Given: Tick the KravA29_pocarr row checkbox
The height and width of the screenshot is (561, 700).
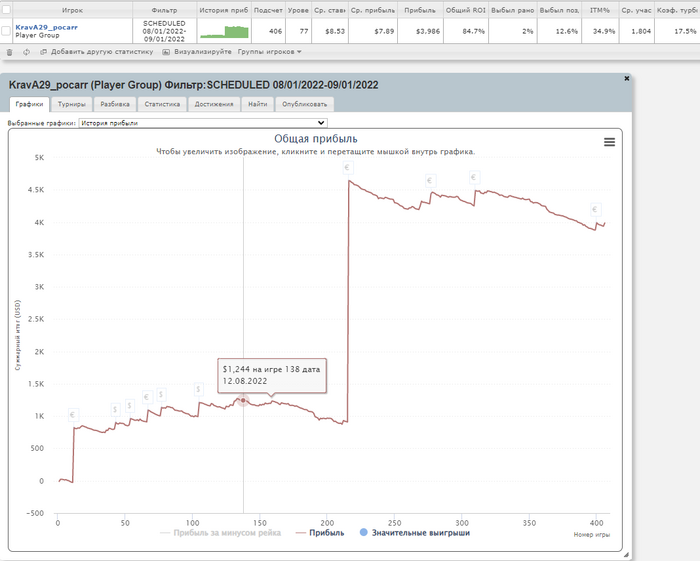Looking at the screenshot, I should (x=6, y=31).
